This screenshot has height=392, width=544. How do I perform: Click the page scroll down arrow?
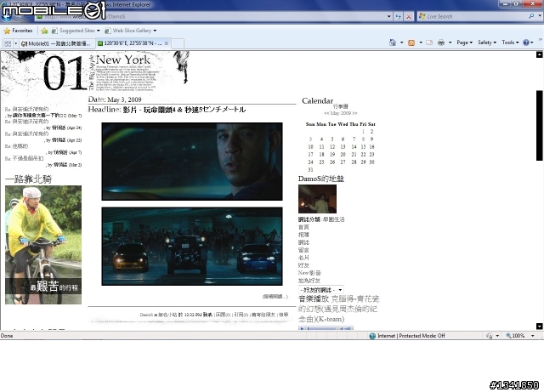539,326
